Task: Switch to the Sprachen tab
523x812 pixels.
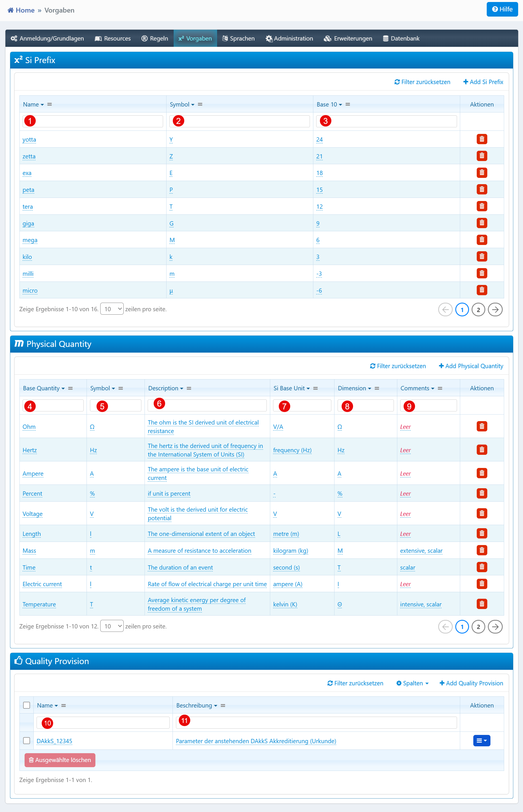Action: point(238,38)
